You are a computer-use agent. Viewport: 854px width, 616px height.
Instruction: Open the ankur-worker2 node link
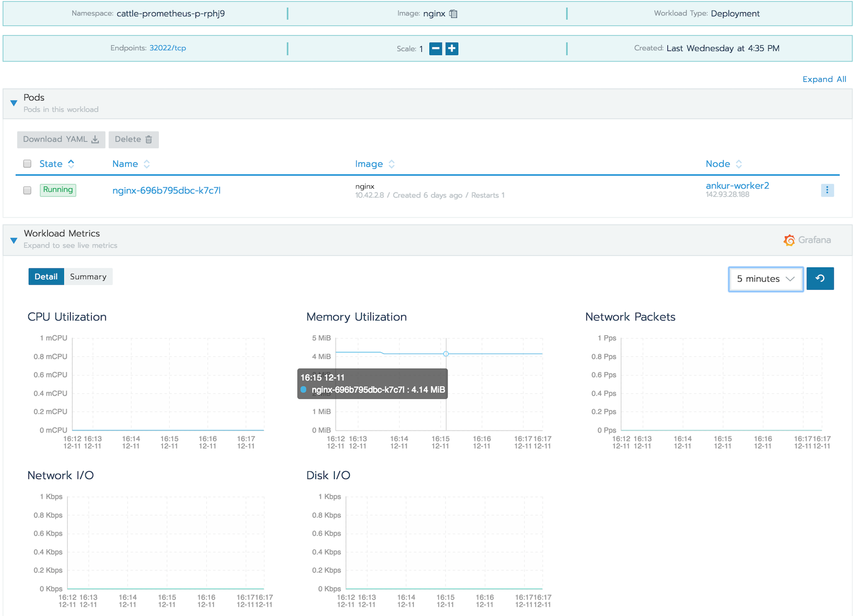(x=737, y=186)
